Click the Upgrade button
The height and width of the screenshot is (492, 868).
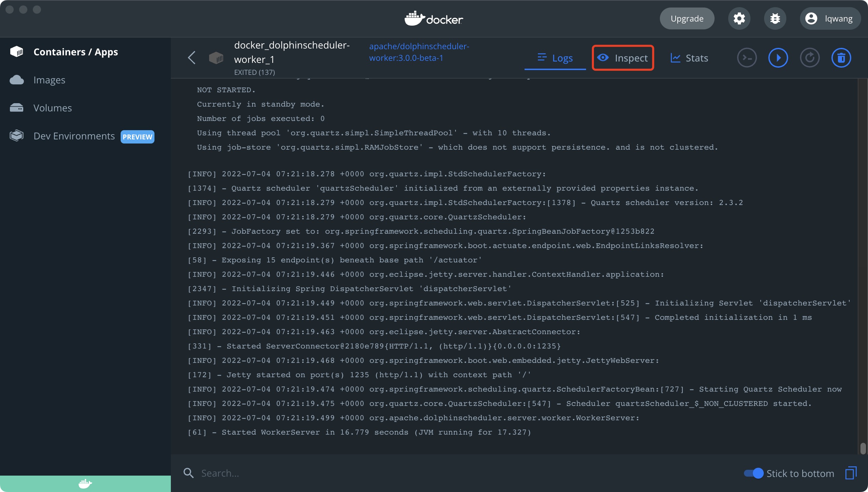(x=687, y=18)
